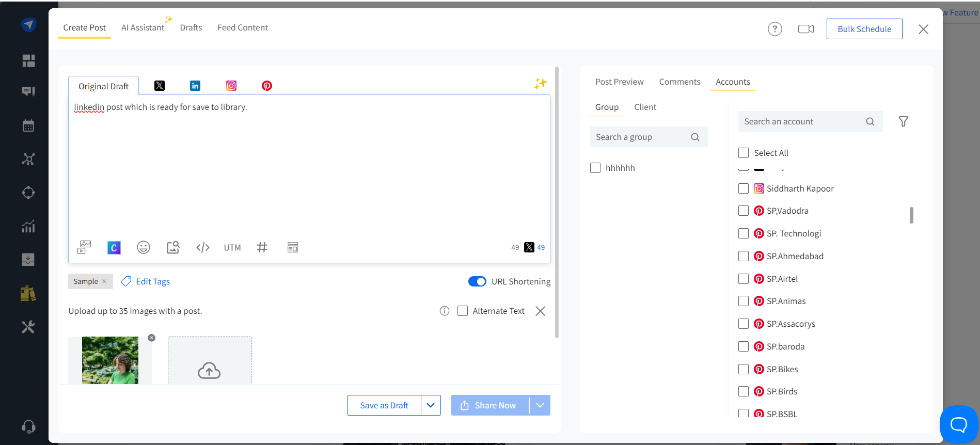Switch to the LinkedIn draft tab icon
This screenshot has height=445, width=980.
pos(195,86)
